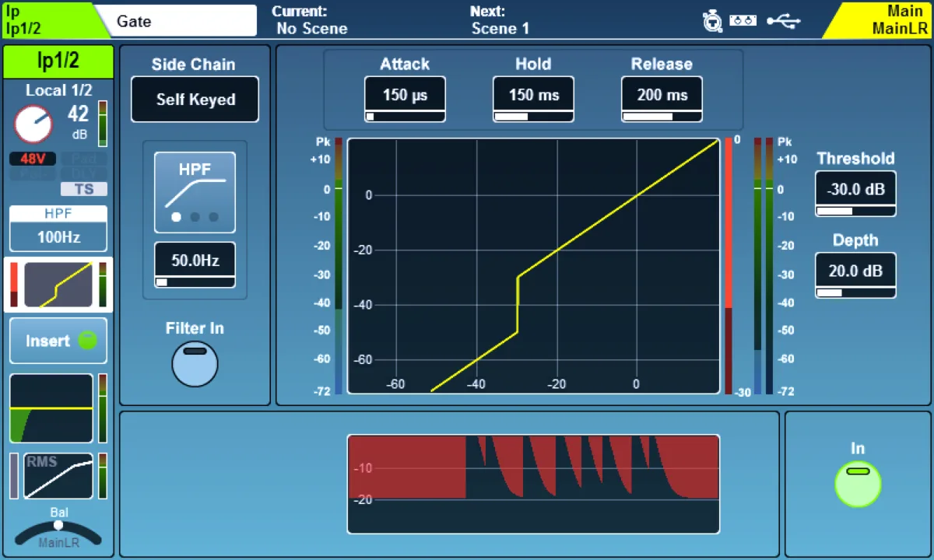The image size is (934, 560).
Task: Click the Current No Scene label
Action: click(311, 20)
